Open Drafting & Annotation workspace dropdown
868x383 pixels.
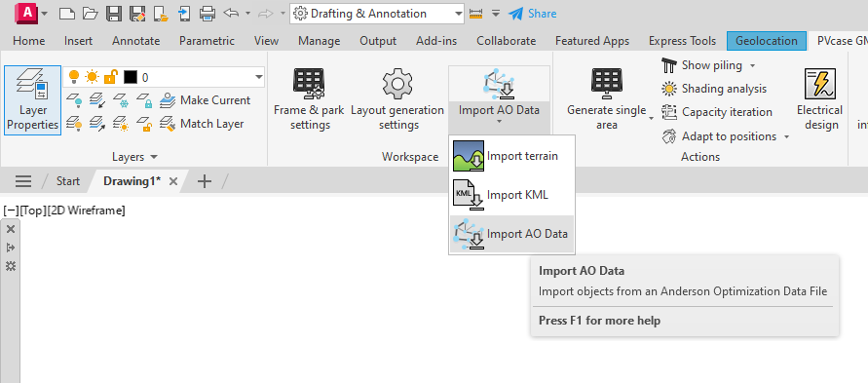point(458,14)
